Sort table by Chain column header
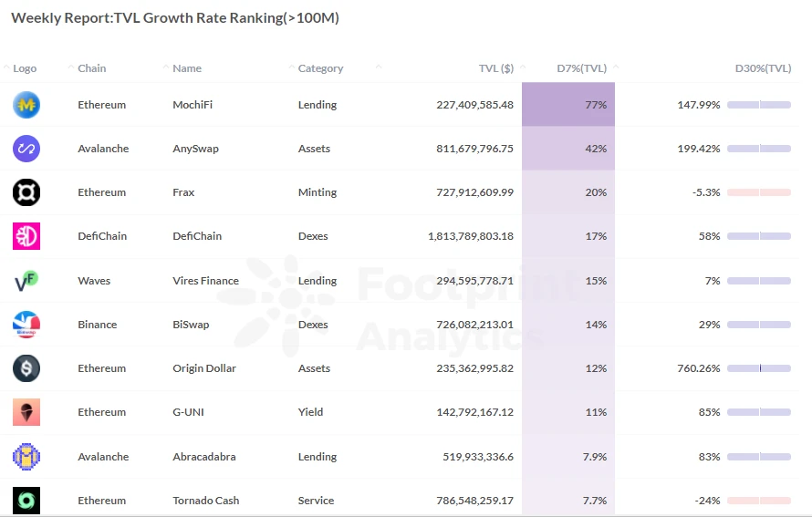Image resolution: width=812 pixels, height=517 pixels. (91, 68)
